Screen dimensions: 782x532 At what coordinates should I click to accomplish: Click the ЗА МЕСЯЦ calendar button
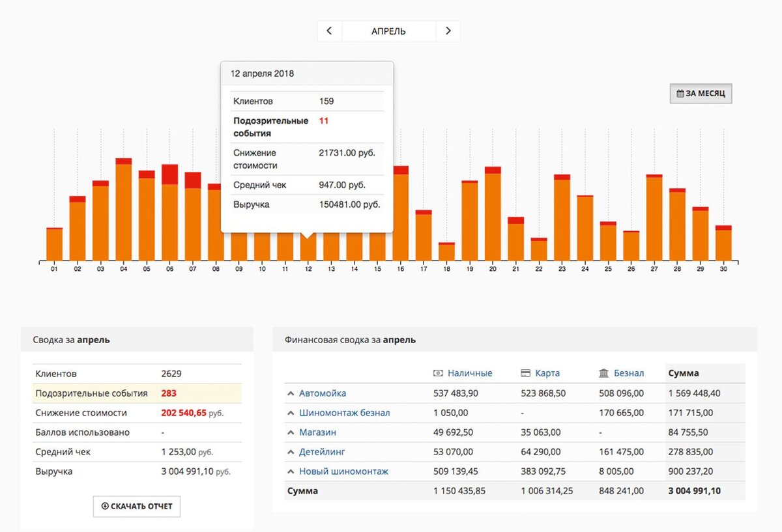(701, 94)
